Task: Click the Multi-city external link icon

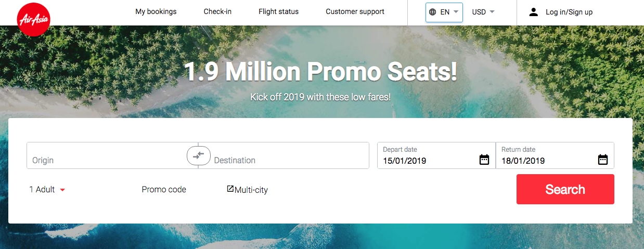Action: pyautogui.click(x=230, y=189)
